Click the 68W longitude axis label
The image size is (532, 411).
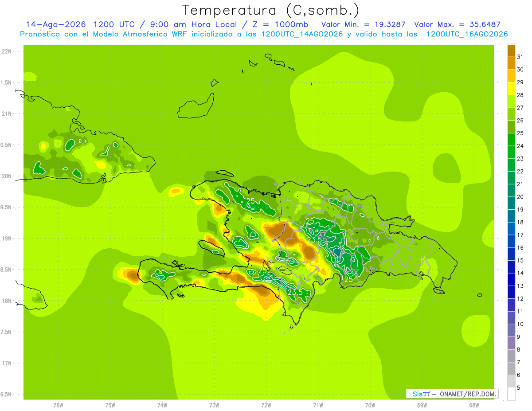(x=474, y=405)
